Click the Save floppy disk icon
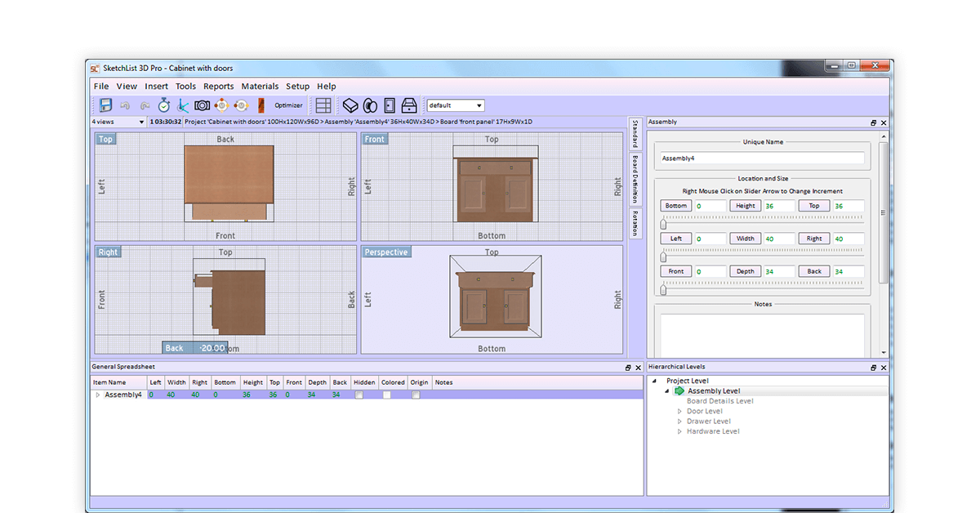Viewport: 980px width, 513px height. point(105,105)
